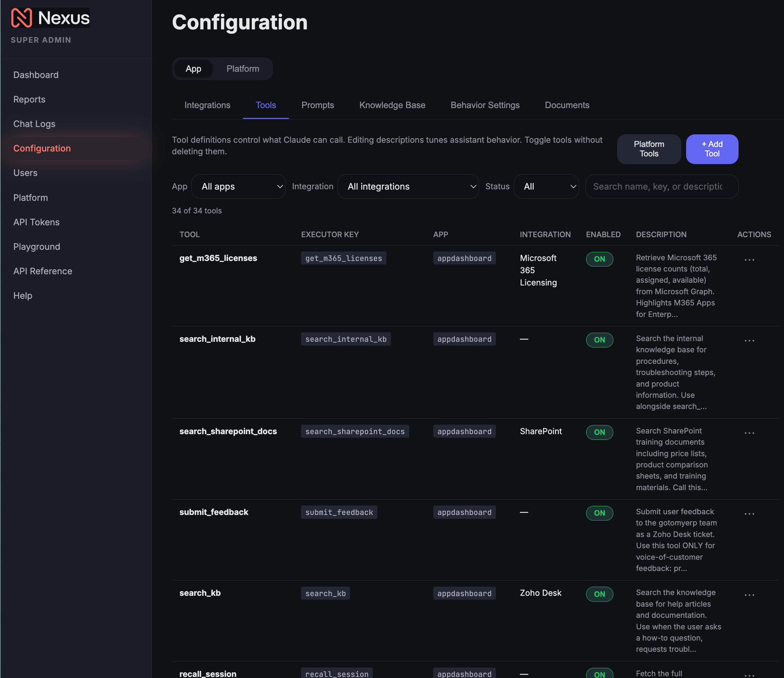Screen dimensions: 784x678
Task: Focus the tool search input field
Action: pyautogui.click(x=661, y=186)
